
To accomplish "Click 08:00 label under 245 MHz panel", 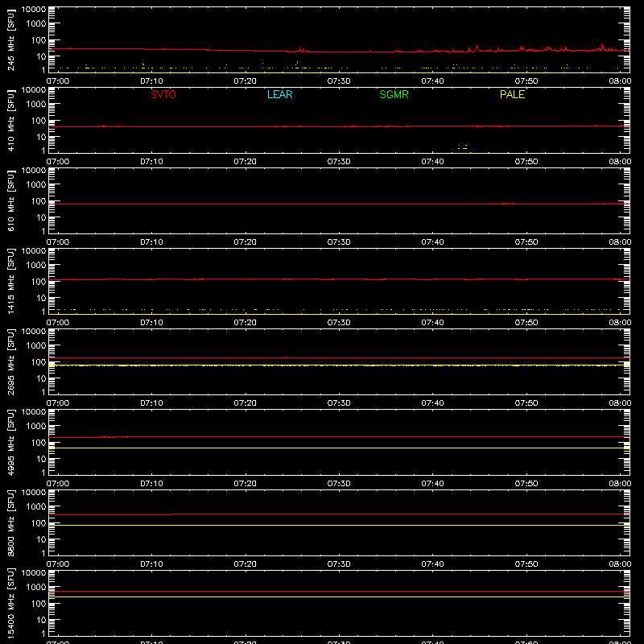I will tap(620, 81).
